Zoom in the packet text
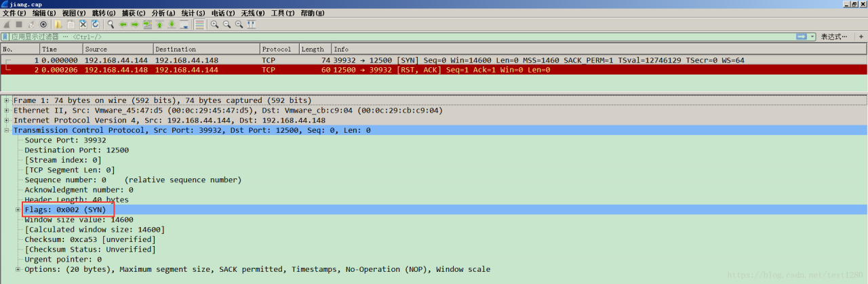 tap(214, 24)
